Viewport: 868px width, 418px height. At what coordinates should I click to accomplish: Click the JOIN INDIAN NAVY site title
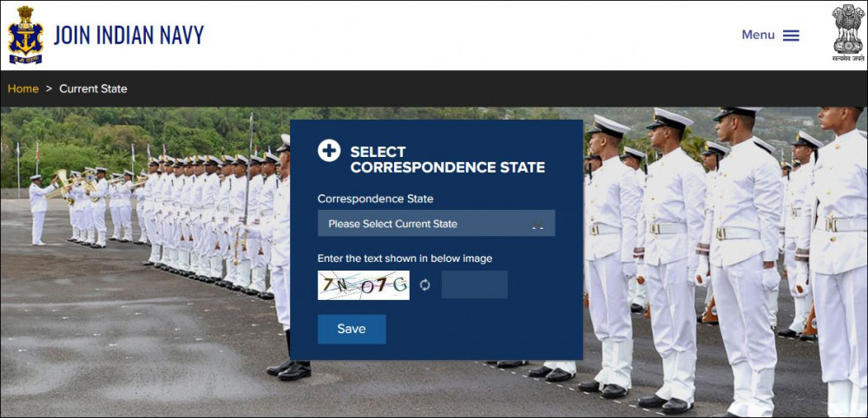129,35
